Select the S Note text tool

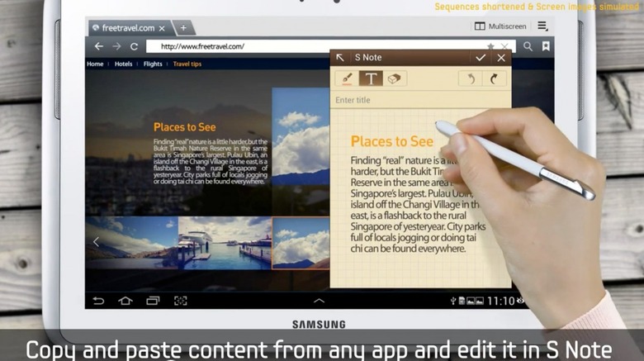pyautogui.click(x=371, y=78)
